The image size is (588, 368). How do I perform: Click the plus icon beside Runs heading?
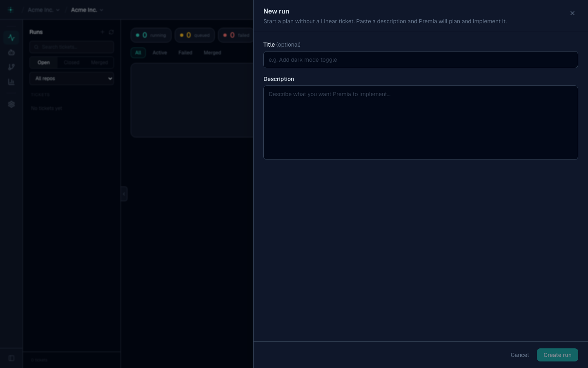(102, 32)
